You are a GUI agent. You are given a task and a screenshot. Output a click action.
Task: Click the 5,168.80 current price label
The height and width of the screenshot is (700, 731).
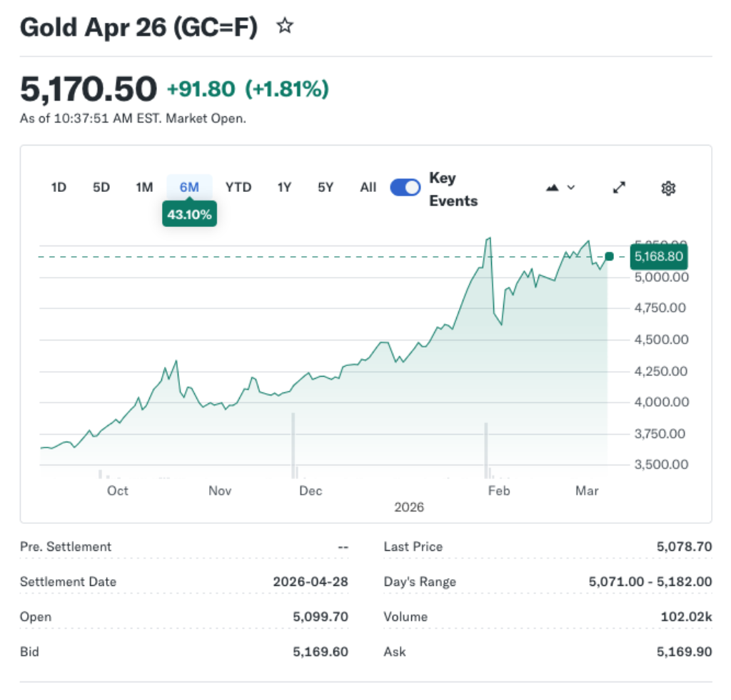click(x=658, y=256)
